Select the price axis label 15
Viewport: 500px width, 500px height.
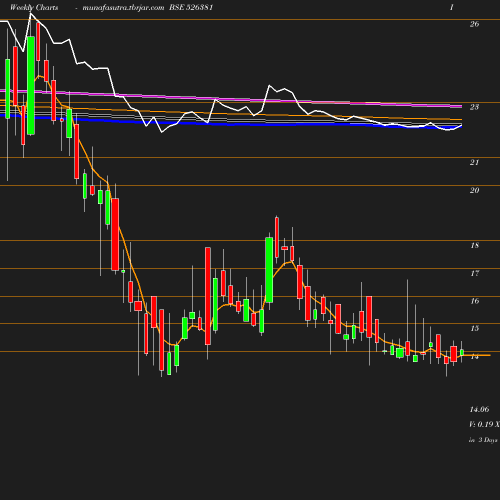coord(475,329)
